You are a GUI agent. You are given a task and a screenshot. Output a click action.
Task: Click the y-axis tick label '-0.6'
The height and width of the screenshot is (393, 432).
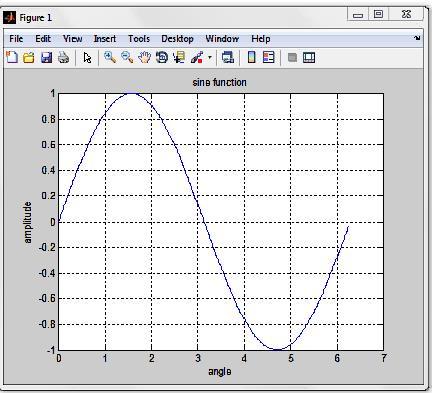[47, 298]
